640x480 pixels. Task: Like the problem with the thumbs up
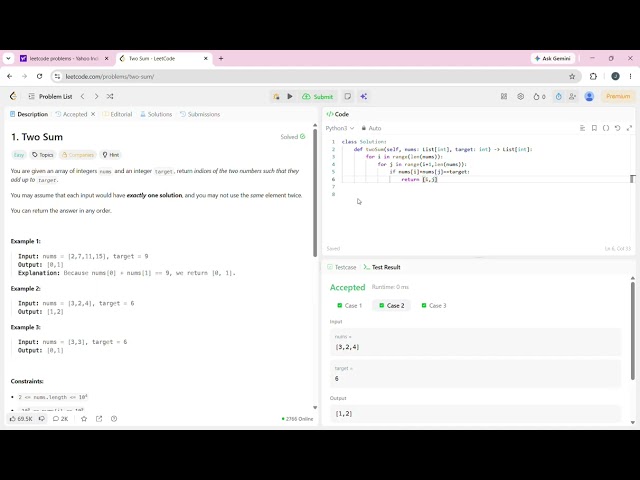pos(21,419)
